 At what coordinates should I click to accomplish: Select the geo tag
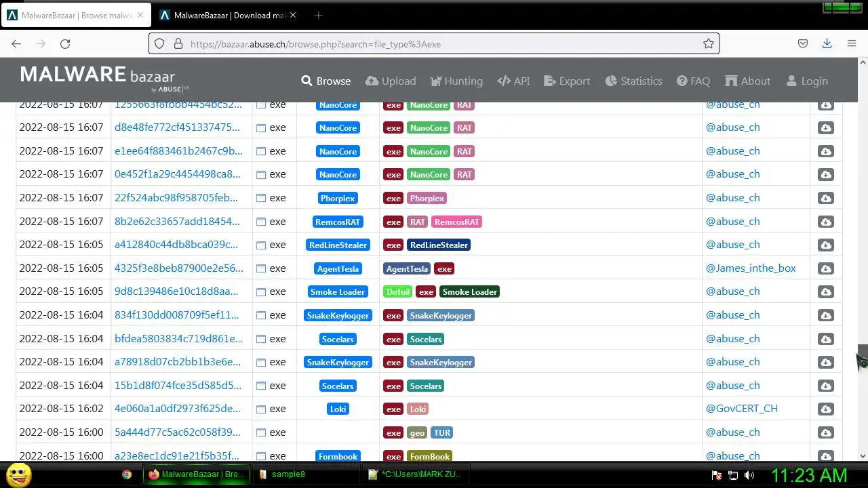point(417,432)
